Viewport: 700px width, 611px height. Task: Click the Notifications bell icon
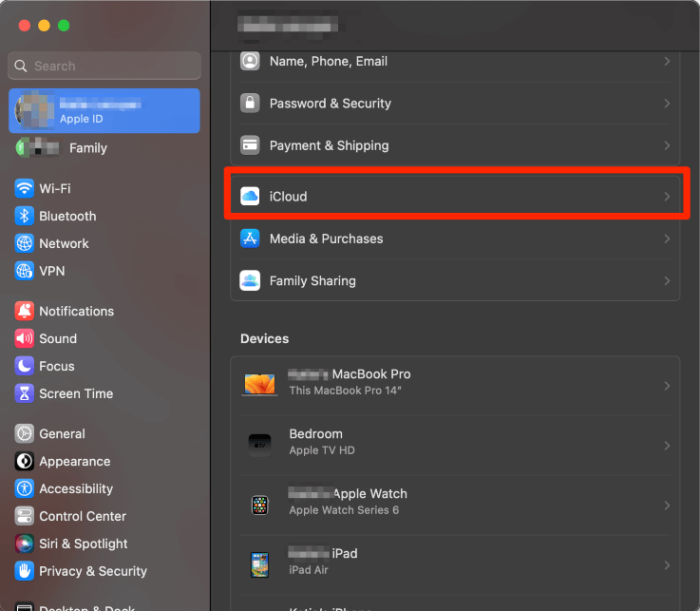point(25,311)
